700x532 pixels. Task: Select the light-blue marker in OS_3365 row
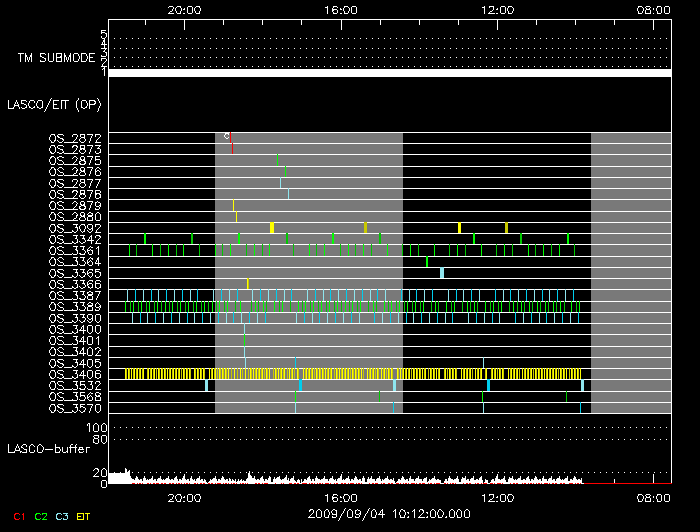(442, 272)
